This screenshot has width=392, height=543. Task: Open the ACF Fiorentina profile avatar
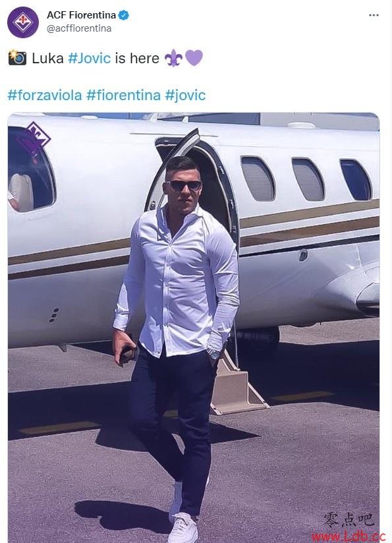23,22
